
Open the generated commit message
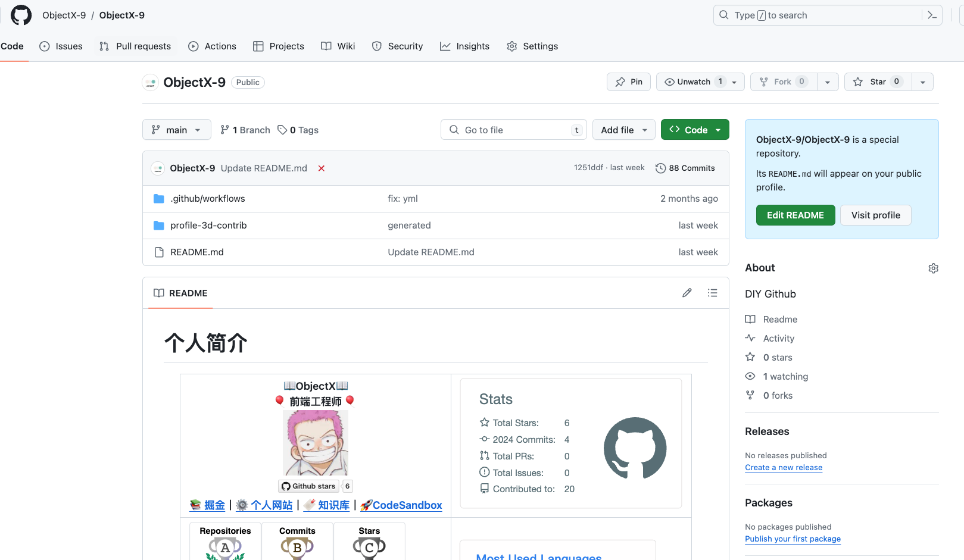point(409,226)
